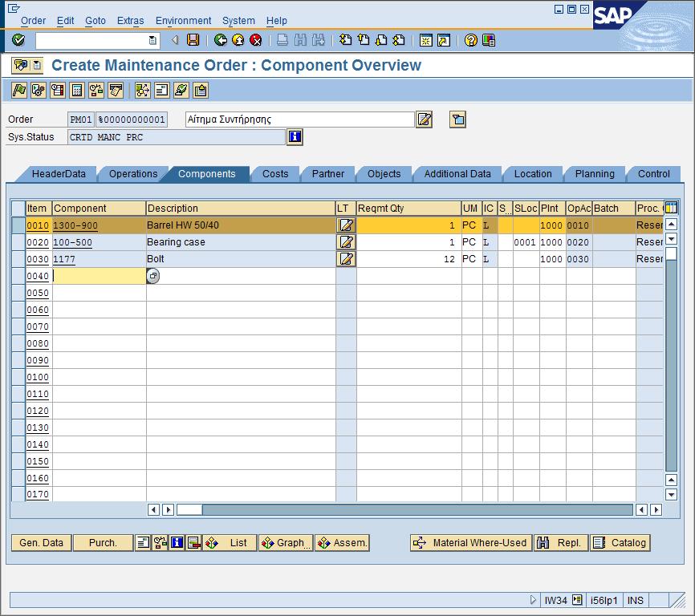The image size is (695, 616).
Task: Go to last page icon in toolbar
Action: click(x=399, y=40)
